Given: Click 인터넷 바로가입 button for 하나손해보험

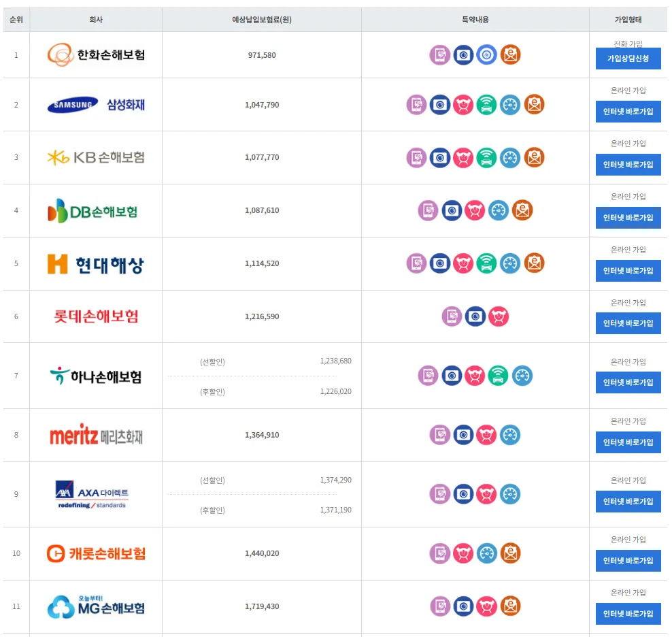Looking at the screenshot, I should (628, 382).
